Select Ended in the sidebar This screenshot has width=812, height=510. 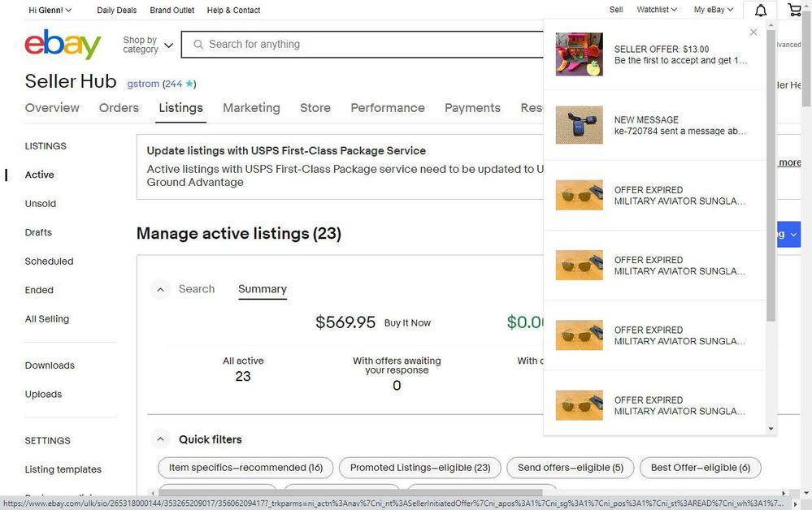coord(39,290)
